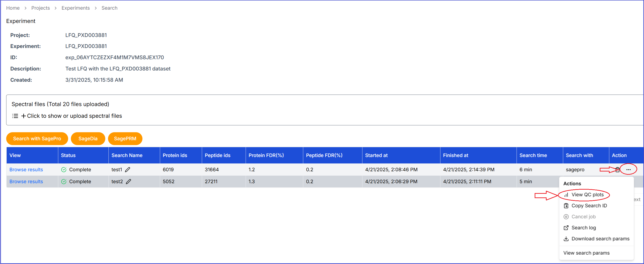The height and width of the screenshot is (264, 644).
Task: Click the pencil icon next to test1
Action: click(x=128, y=169)
